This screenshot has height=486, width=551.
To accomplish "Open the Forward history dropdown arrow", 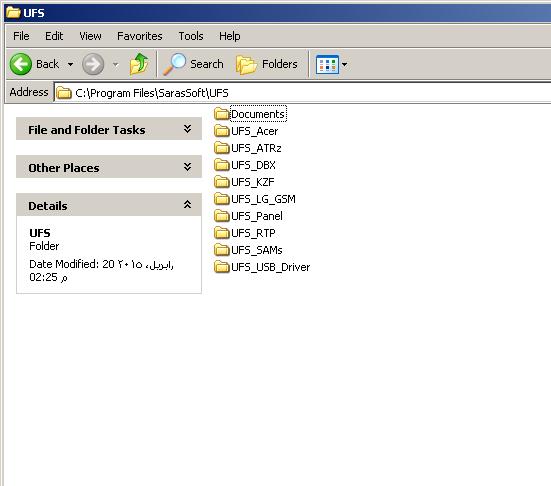I will click(115, 64).
